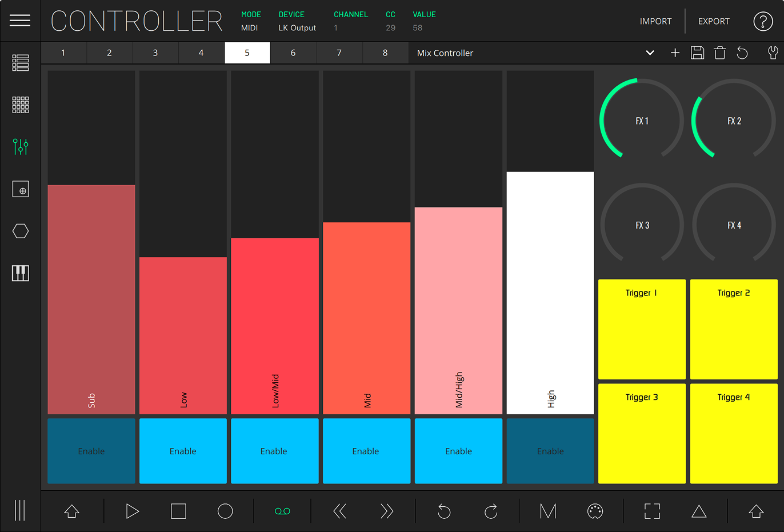Switch to the pad grid view
784x532 pixels.
(20, 105)
